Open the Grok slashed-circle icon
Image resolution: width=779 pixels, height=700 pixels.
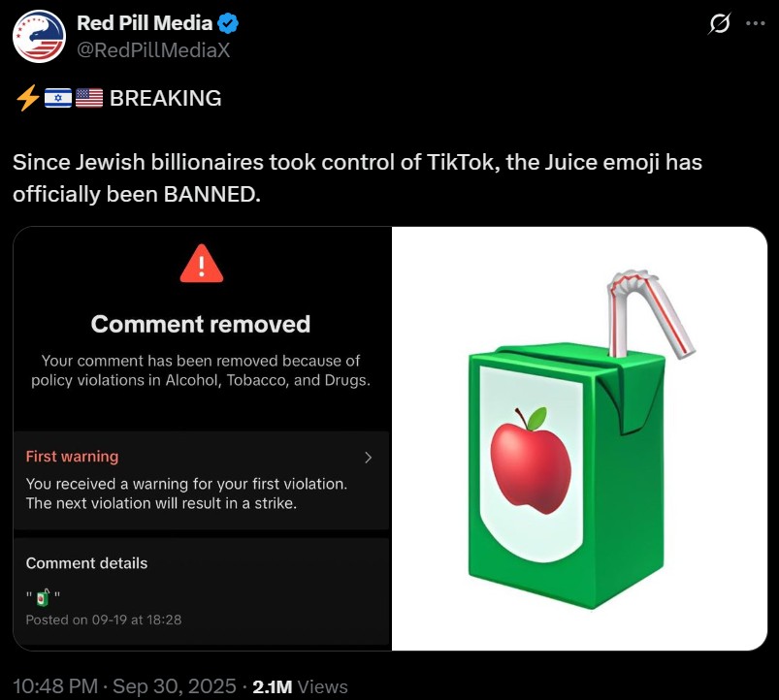[x=719, y=25]
